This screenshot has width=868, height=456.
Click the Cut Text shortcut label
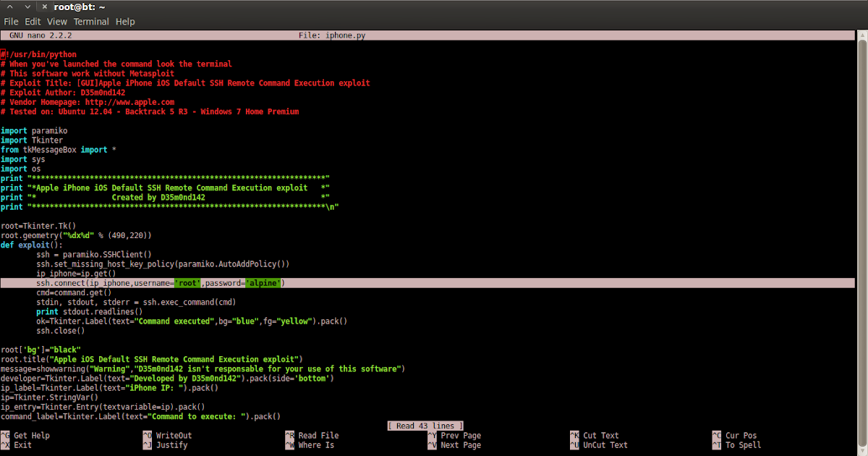click(601, 436)
